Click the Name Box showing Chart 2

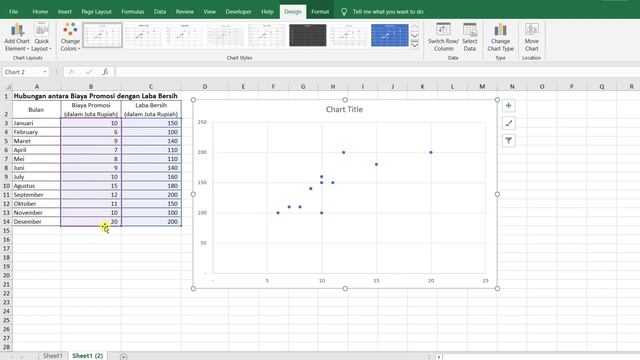22,72
